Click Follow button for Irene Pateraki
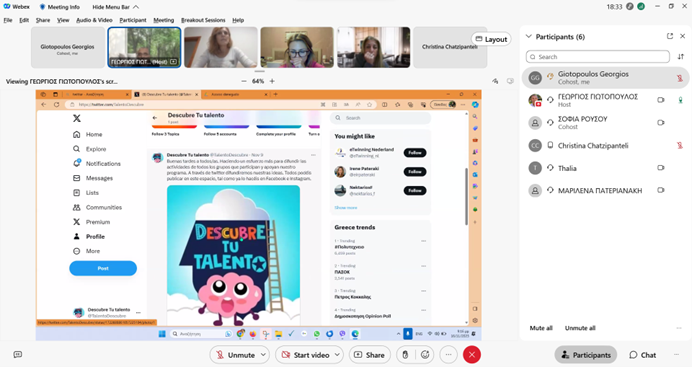Screen dimensions: 692x367 click(x=415, y=172)
